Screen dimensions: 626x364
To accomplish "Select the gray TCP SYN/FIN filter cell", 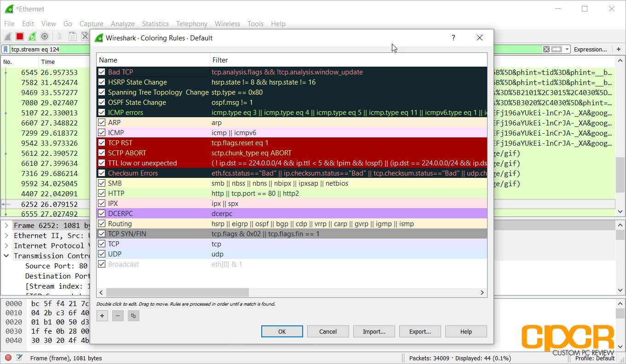I will [x=348, y=234].
